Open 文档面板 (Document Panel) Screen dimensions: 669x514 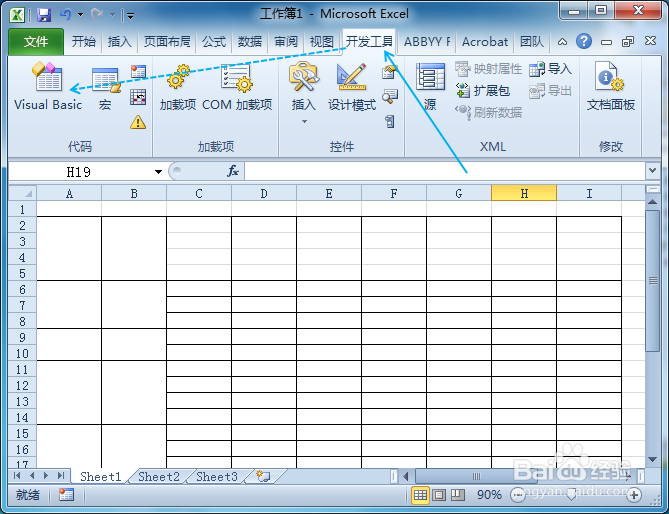(x=611, y=87)
